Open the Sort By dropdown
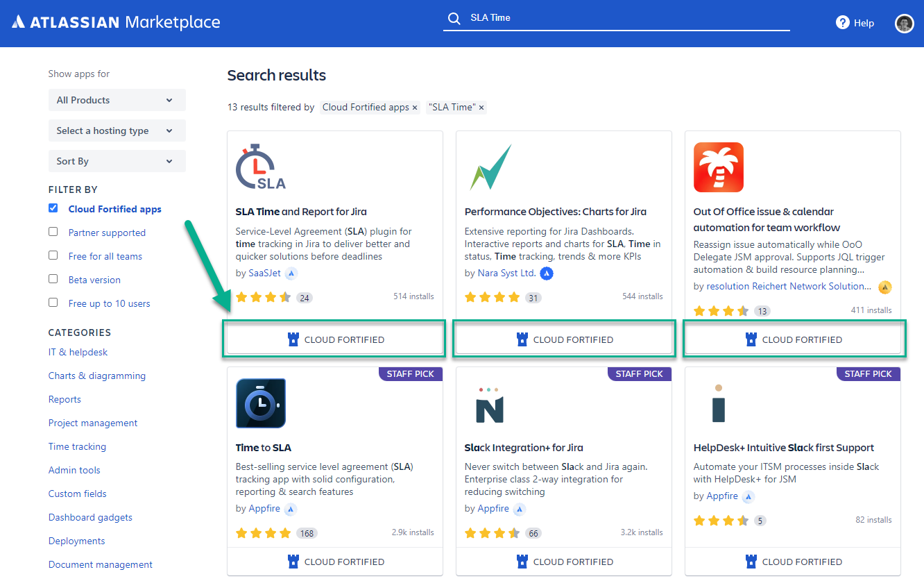This screenshot has height=581, width=924. 117,161
